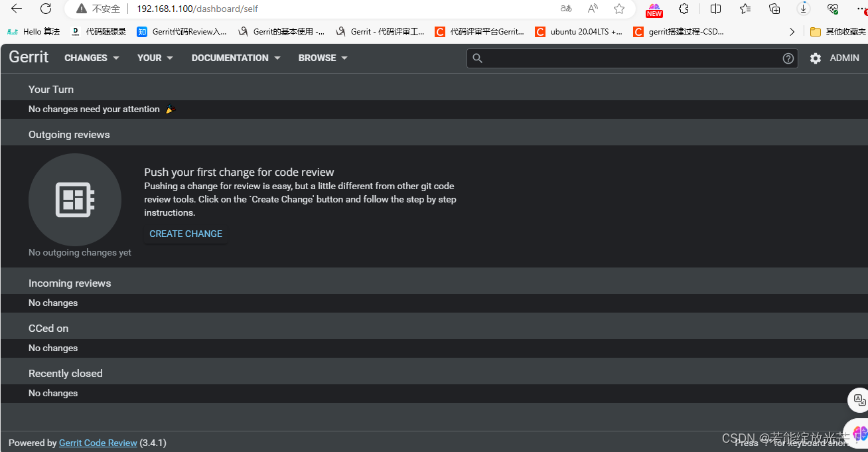Viewport: 868px width, 452px height.
Task: Activate the read aloud icon
Action: pyautogui.click(x=593, y=9)
